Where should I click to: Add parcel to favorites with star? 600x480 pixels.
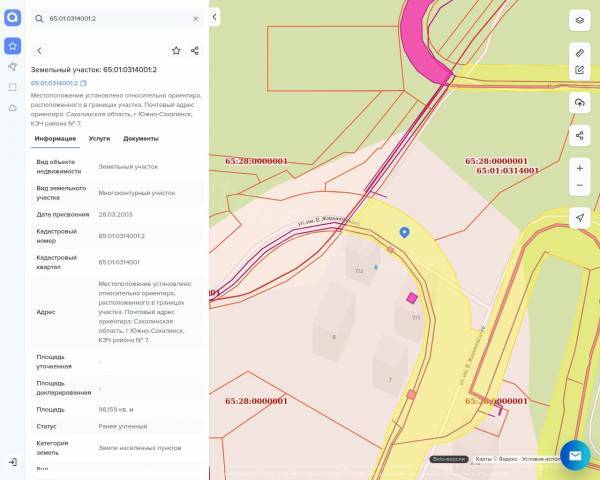[176, 50]
